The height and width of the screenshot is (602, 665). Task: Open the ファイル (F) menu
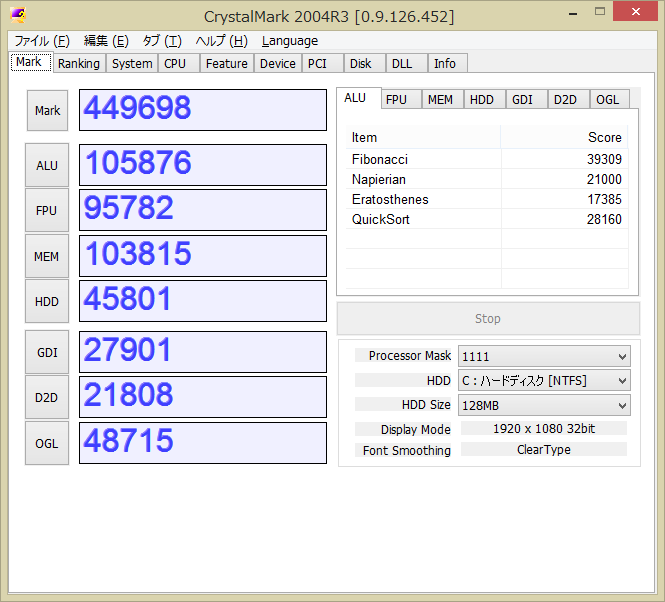point(42,41)
